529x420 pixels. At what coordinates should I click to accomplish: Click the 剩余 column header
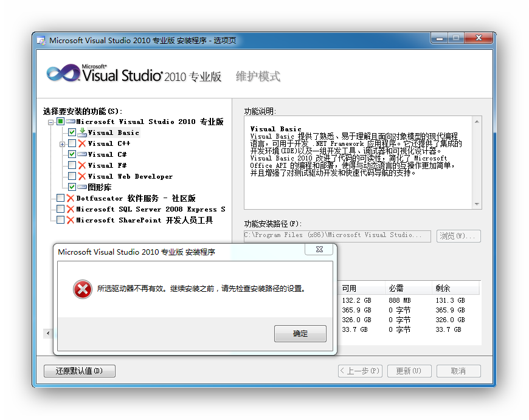[455, 289]
